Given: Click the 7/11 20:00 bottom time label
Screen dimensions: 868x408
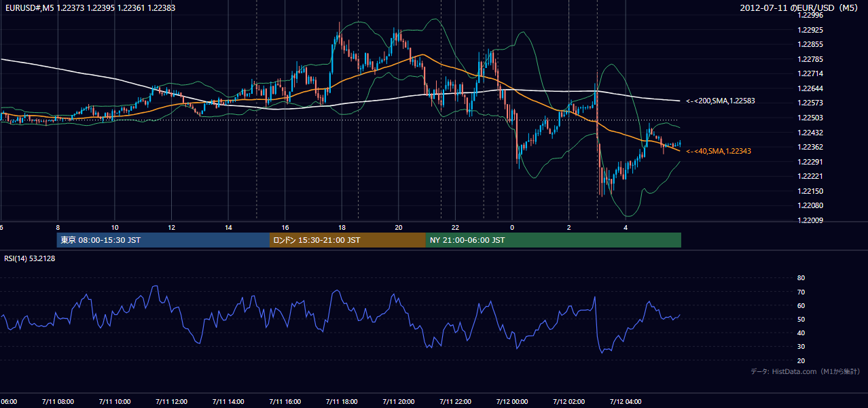Looking at the screenshot, I should coord(399,401).
